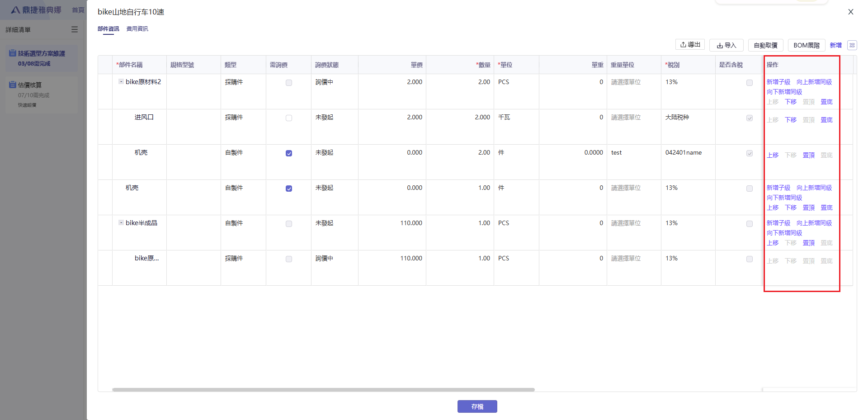Click the column settings icon beside 新增

[x=852, y=45]
